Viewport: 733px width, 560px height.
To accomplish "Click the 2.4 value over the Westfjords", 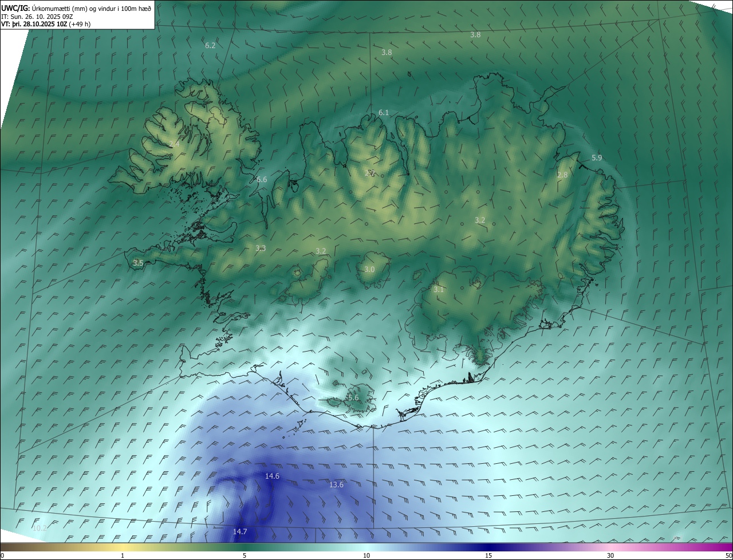I will (x=174, y=144).
